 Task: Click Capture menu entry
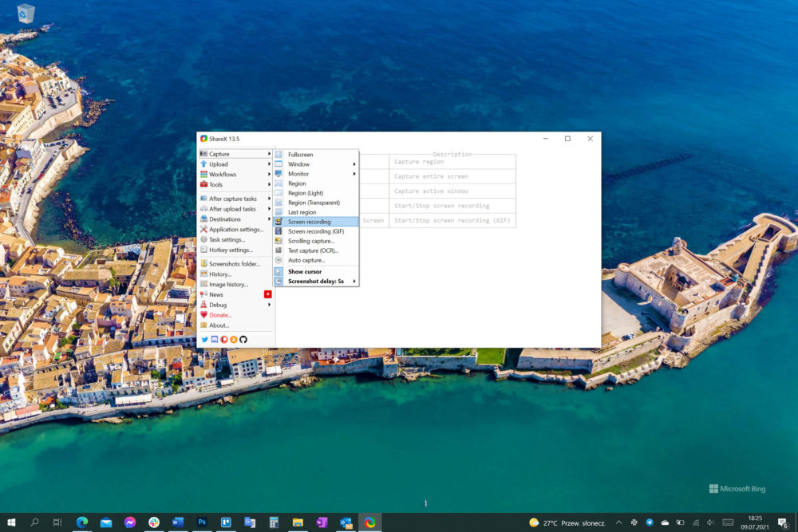tap(235, 154)
